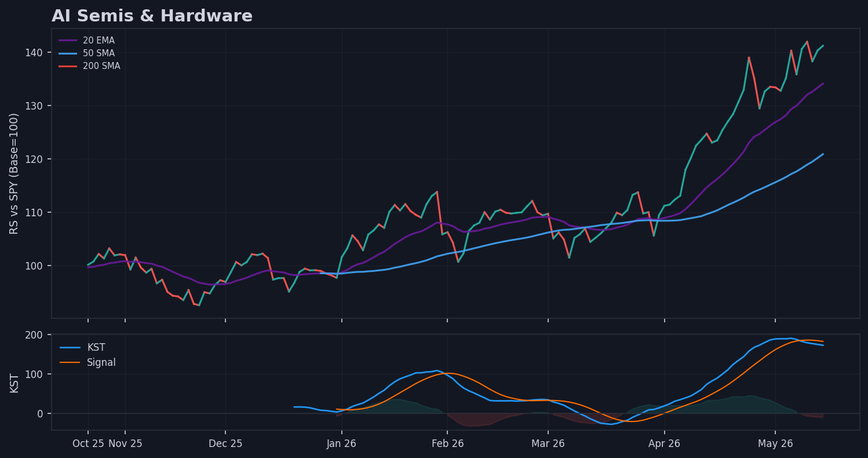Screen dimensions: 868x458
Task: Click the 130 tick on the RS axis
Action: [x=35, y=106]
